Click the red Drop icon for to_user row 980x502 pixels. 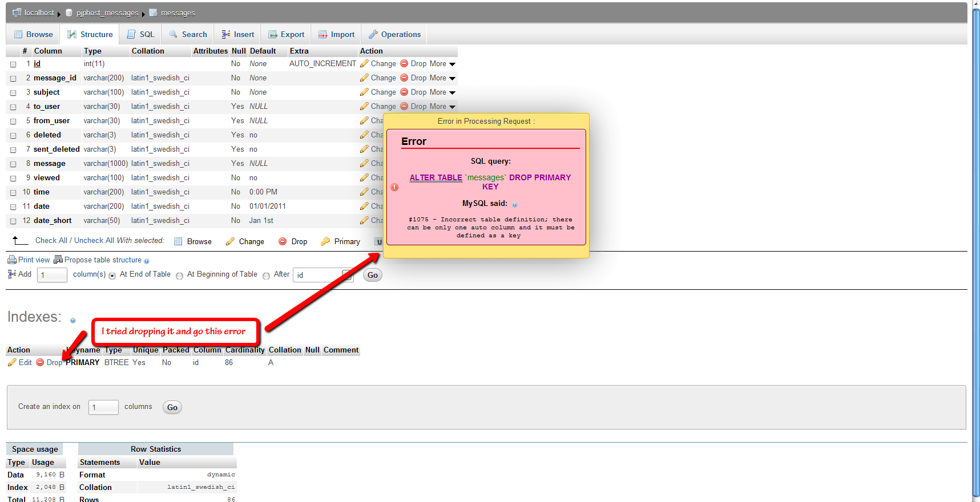click(404, 106)
